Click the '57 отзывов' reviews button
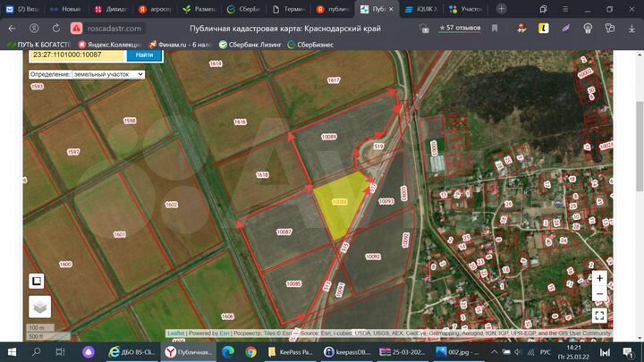This screenshot has height=362, width=644. [x=460, y=28]
